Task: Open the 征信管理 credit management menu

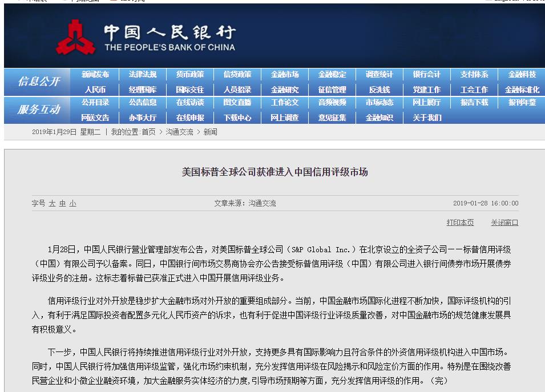Action: (x=332, y=88)
